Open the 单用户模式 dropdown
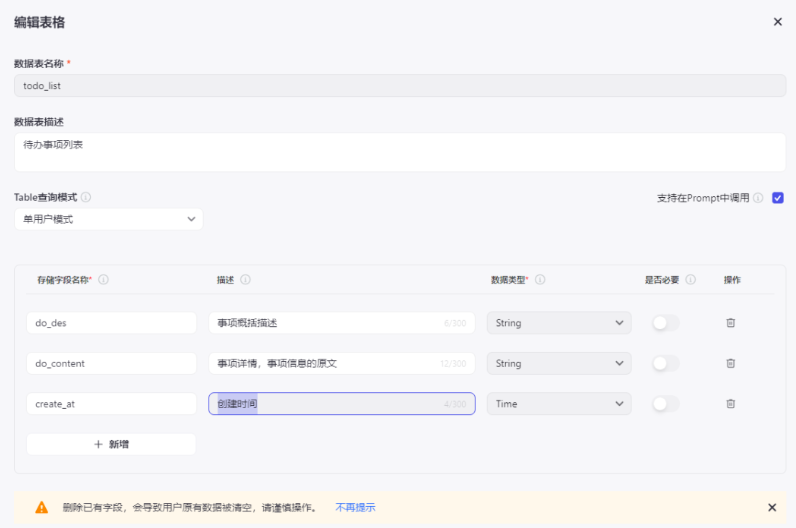Image resolution: width=796 pixels, height=528 pixels. click(x=109, y=219)
